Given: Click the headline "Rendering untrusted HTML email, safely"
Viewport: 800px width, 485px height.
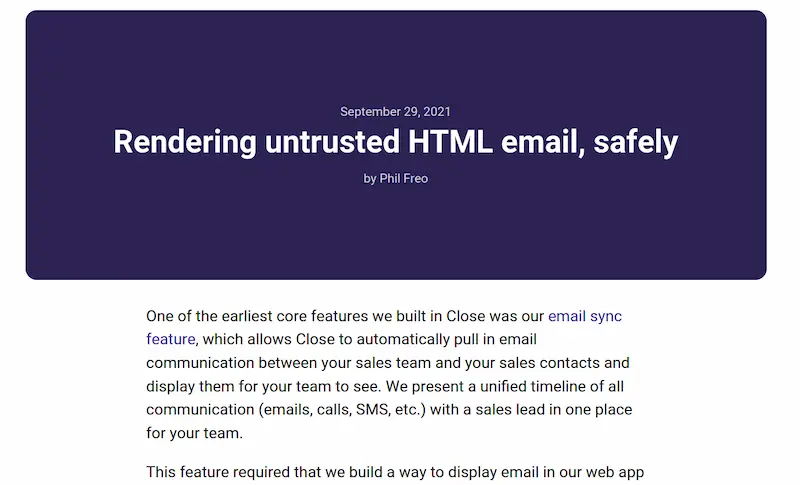Looking at the screenshot, I should (x=395, y=142).
